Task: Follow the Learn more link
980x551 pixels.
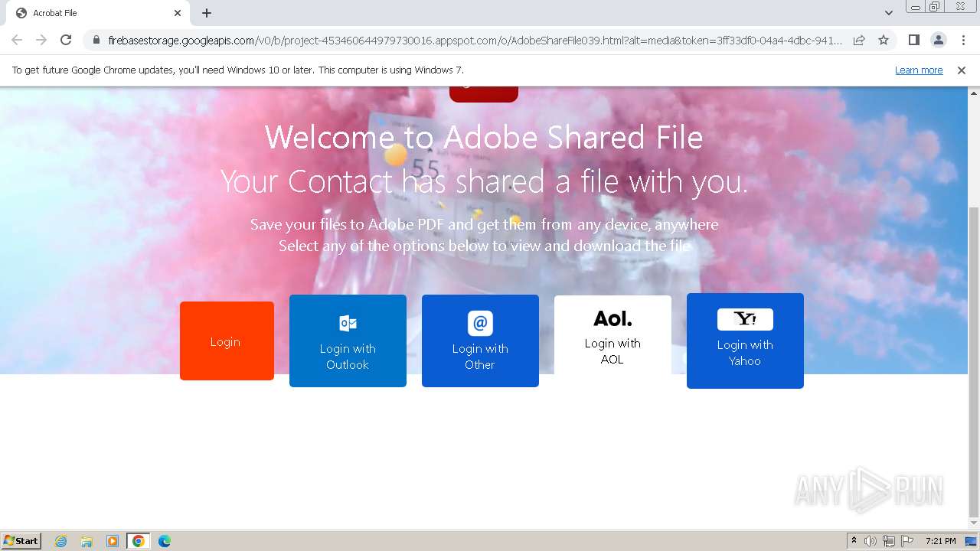Action: 919,70
